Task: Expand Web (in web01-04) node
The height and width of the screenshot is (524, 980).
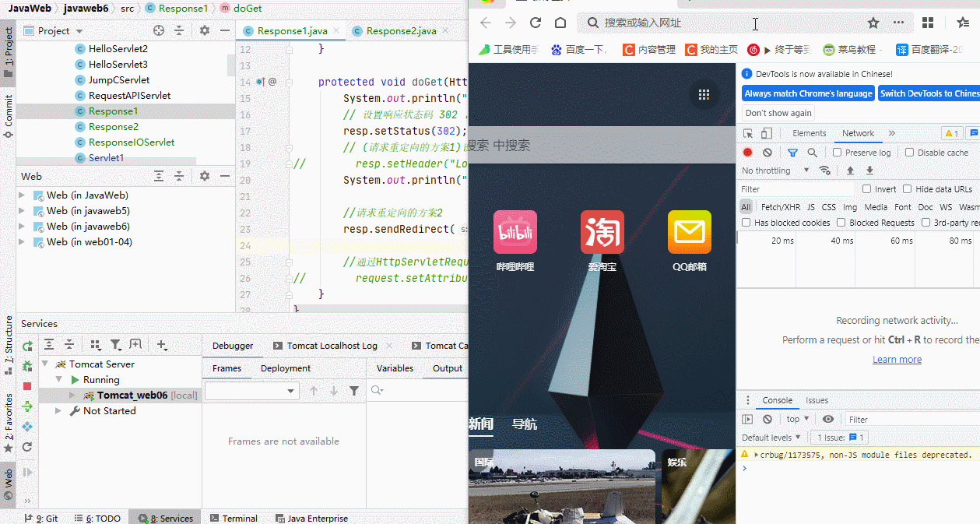Action: (23, 242)
